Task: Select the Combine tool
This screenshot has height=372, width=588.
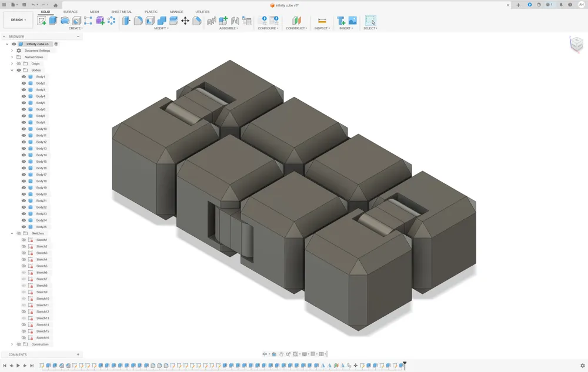Action: click(162, 21)
